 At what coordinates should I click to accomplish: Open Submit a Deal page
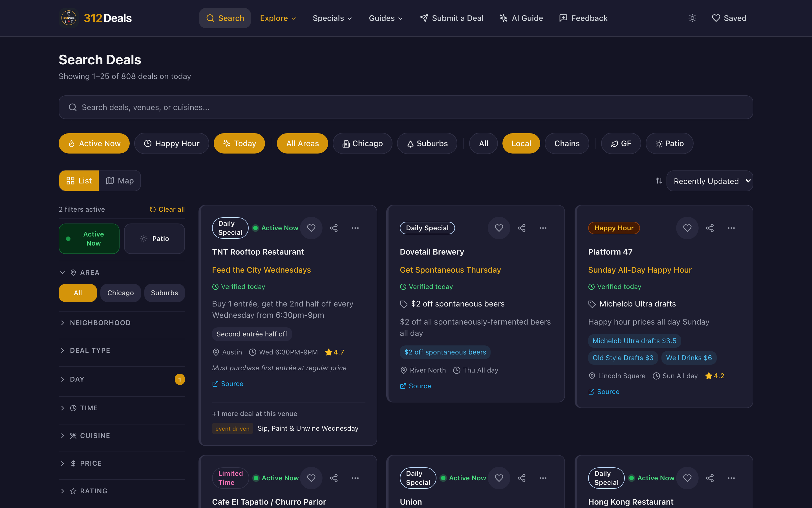coord(452,18)
